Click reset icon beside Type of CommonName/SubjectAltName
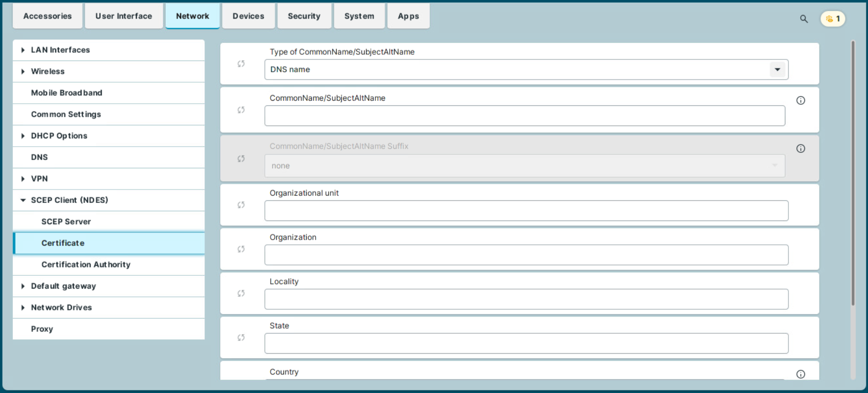Image resolution: width=868 pixels, height=393 pixels. [x=241, y=64]
